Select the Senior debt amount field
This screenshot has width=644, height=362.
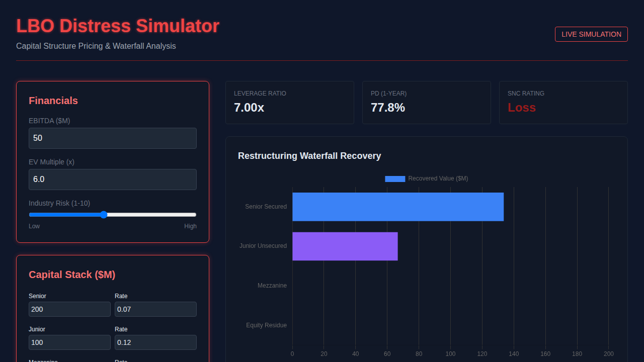pos(69,309)
